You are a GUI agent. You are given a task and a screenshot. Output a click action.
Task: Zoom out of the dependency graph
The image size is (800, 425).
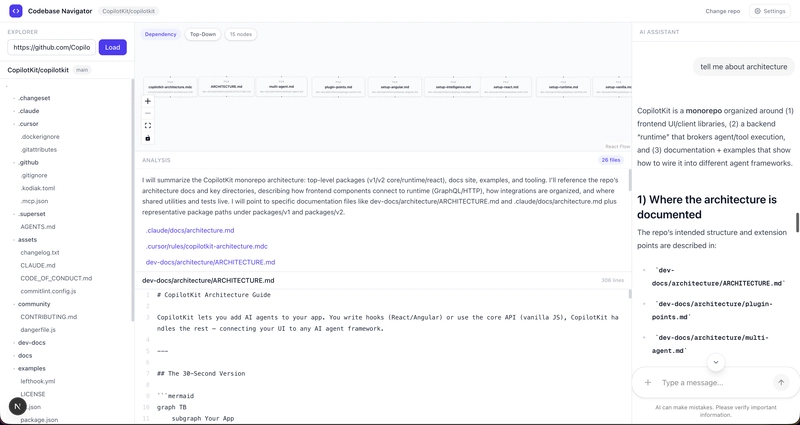[x=148, y=113]
